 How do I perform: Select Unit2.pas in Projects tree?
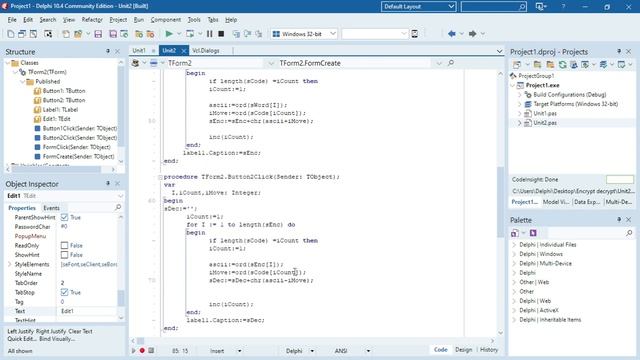click(x=545, y=123)
